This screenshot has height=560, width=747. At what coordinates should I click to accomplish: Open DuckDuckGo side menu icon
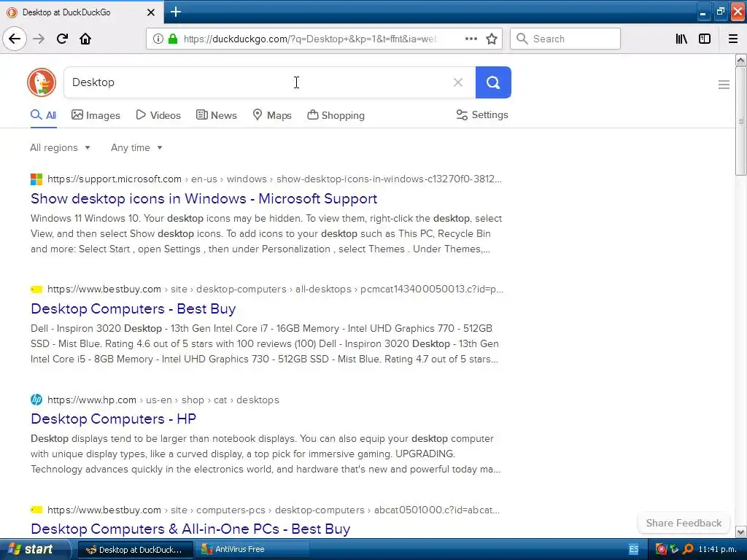[724, 85]
